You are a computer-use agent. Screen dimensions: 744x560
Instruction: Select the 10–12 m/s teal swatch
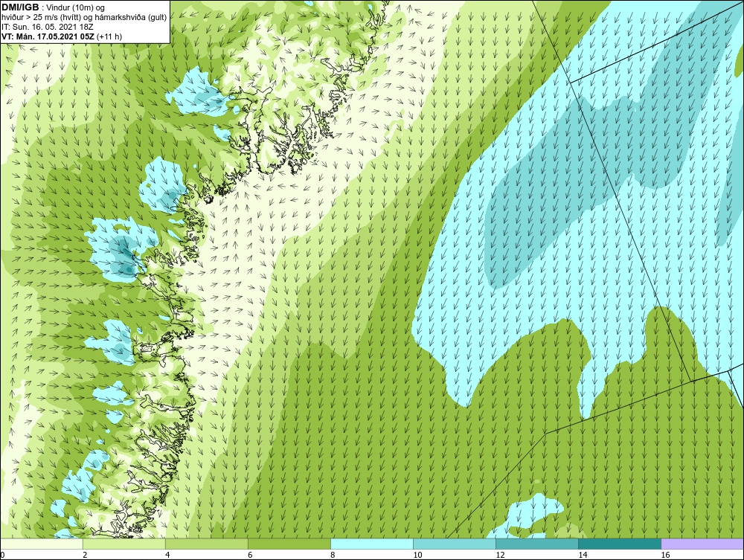pos(454,544)
